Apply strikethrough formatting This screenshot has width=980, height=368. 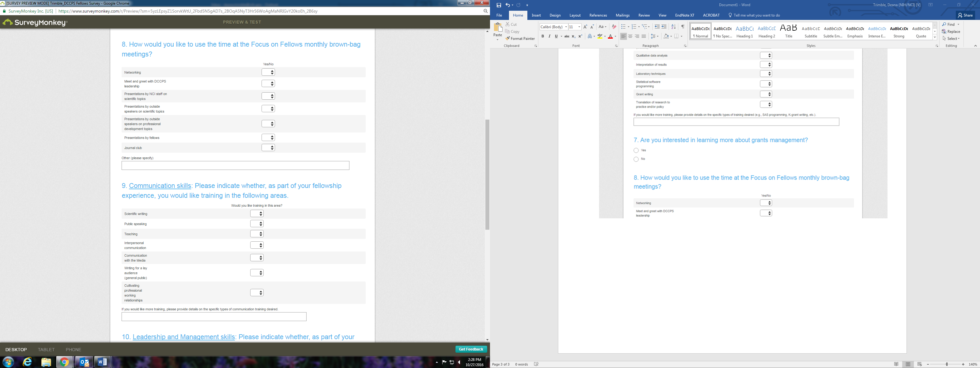pyautogui.click(x=567, y=36)
